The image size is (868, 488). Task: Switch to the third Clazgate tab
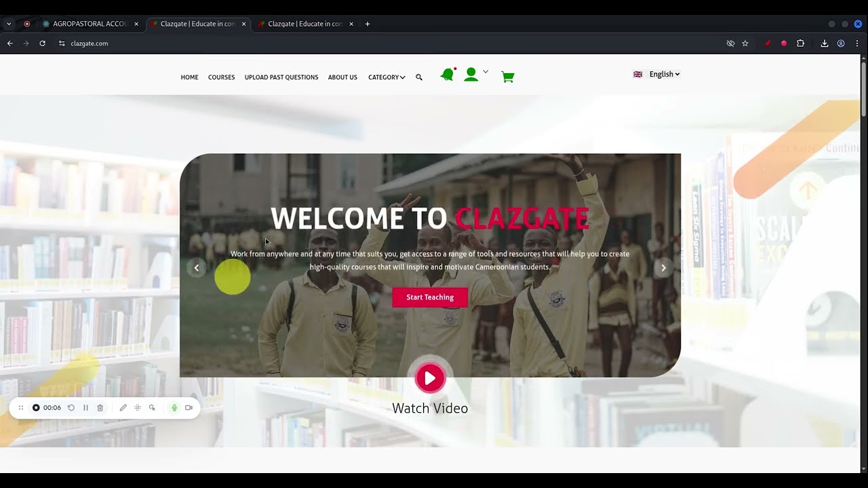[305, 24]
